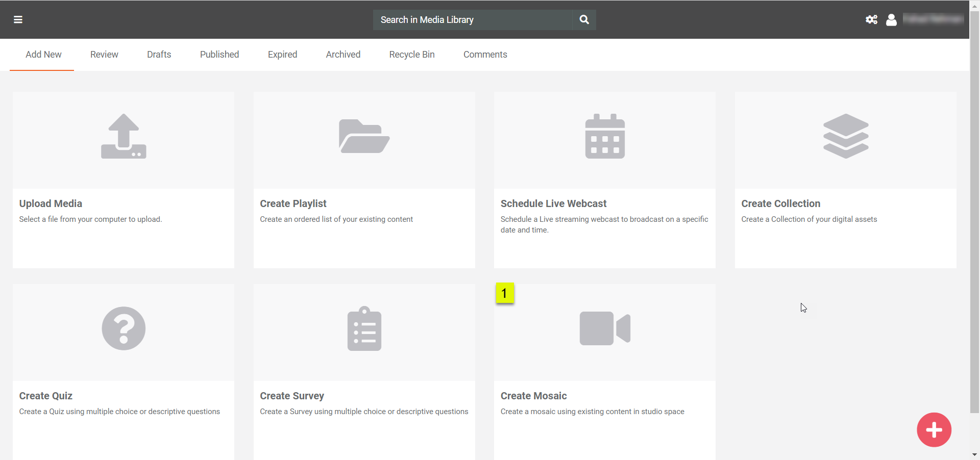
Task: Open the hamburger navigation menu
Action: point(18,20)
